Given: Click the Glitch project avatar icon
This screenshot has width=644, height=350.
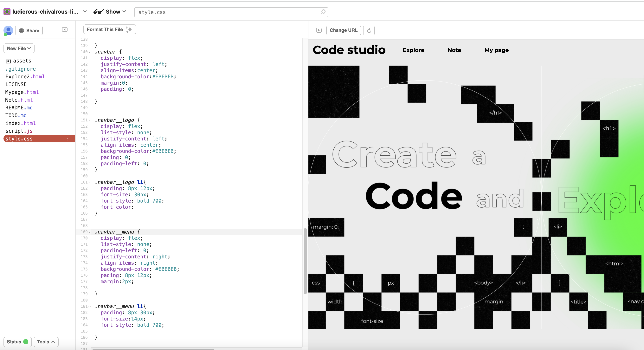Looking at the screenshot, I should [x=7, y=11].
